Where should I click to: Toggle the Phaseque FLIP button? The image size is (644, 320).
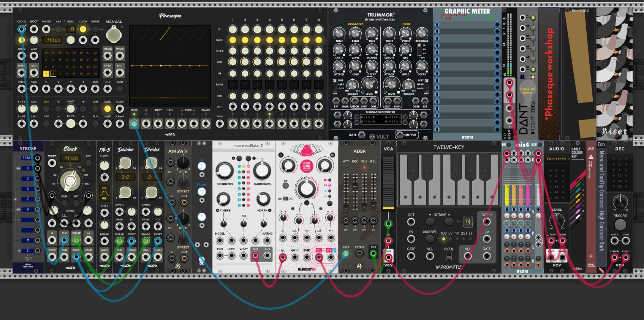point(95,123)
